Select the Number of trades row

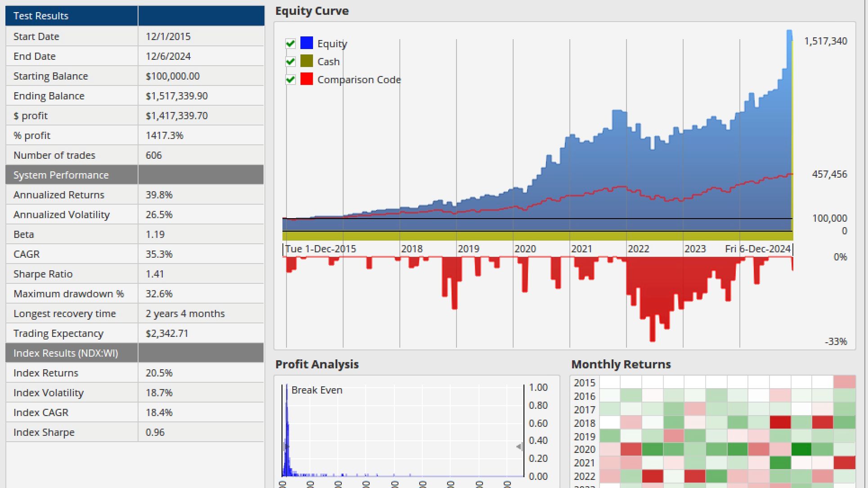coord(54,155)
